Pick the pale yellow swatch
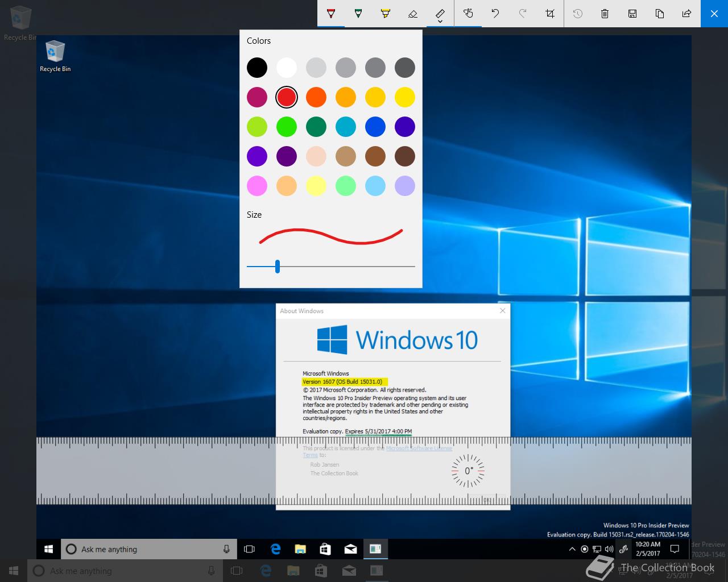The width and height of the screenshot is (728, 582). [316, 186]
